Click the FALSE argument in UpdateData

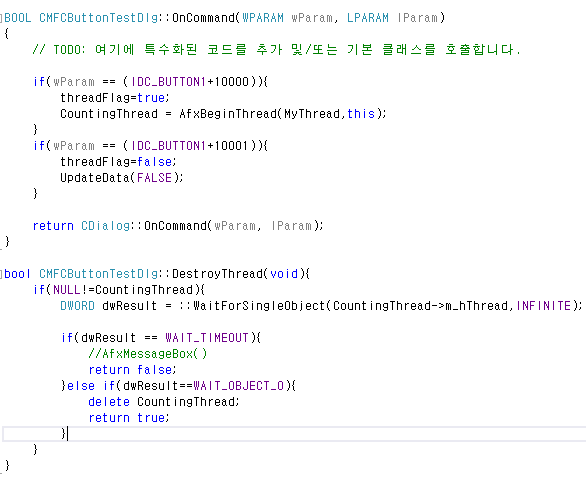point(154,177)
